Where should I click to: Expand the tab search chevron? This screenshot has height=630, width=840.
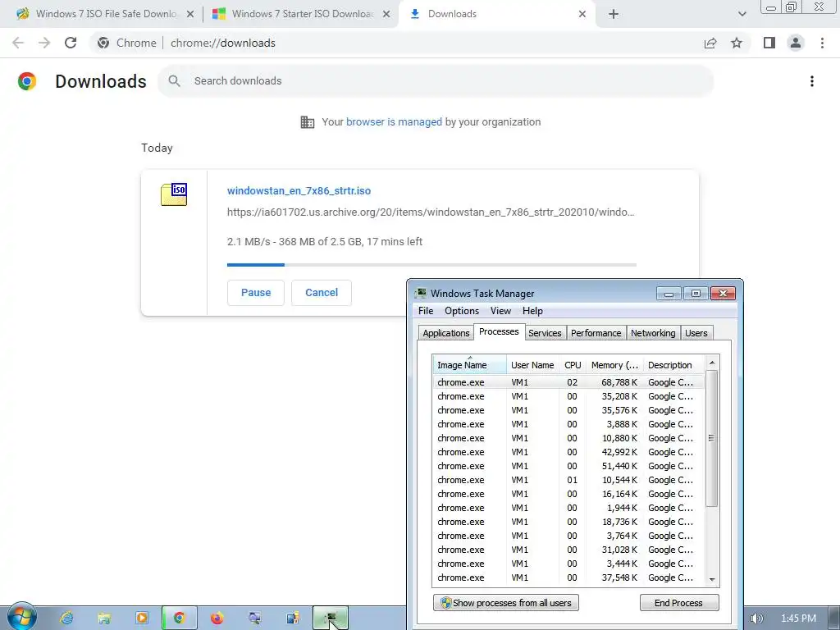[x=742, y=14]
